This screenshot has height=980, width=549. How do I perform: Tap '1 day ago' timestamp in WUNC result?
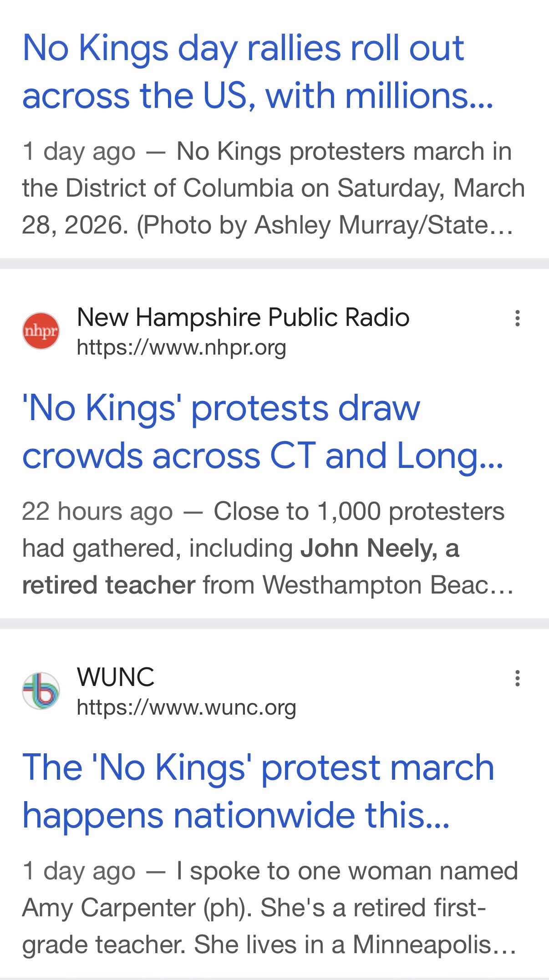click(x=79, y=871)
